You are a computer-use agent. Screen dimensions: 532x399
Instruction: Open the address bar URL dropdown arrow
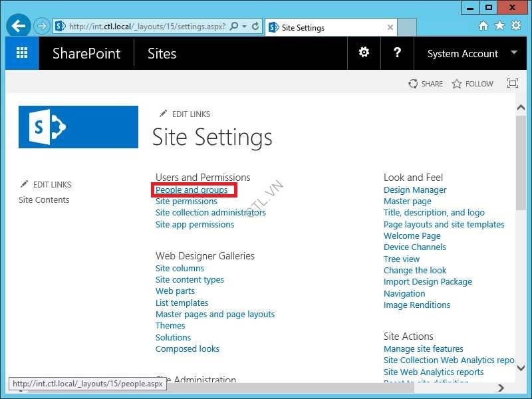[245, 27]
